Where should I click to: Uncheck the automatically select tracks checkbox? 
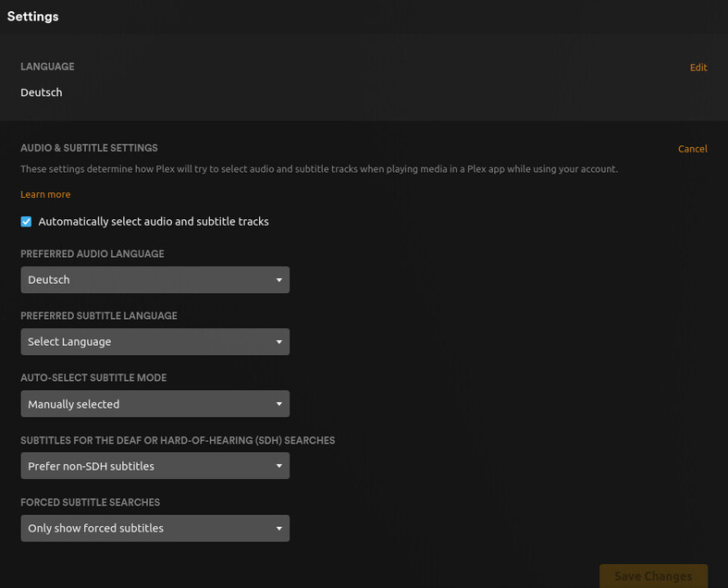click(26, 222)
